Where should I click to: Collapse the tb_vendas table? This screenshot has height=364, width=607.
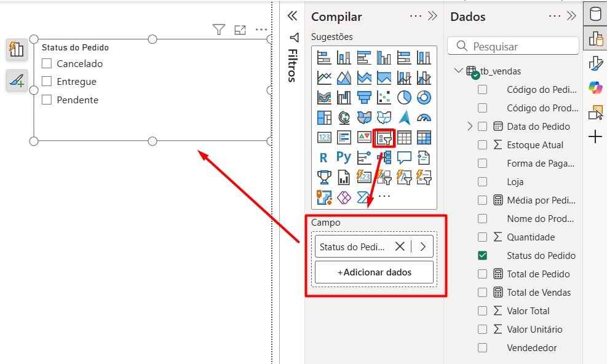(458, 71)
